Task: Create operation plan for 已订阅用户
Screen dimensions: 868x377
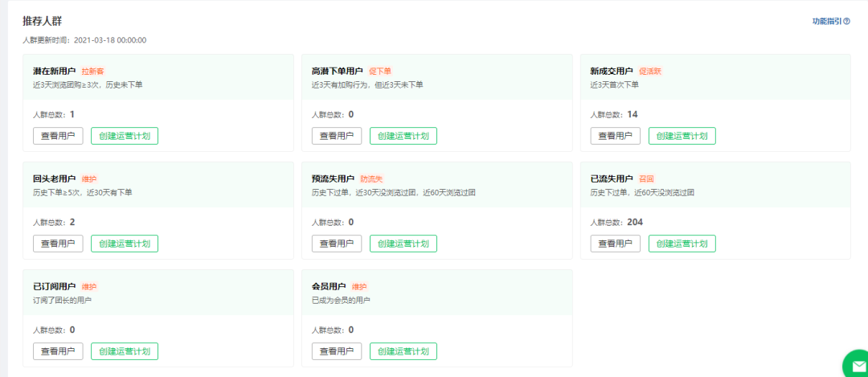Action: 125,351
